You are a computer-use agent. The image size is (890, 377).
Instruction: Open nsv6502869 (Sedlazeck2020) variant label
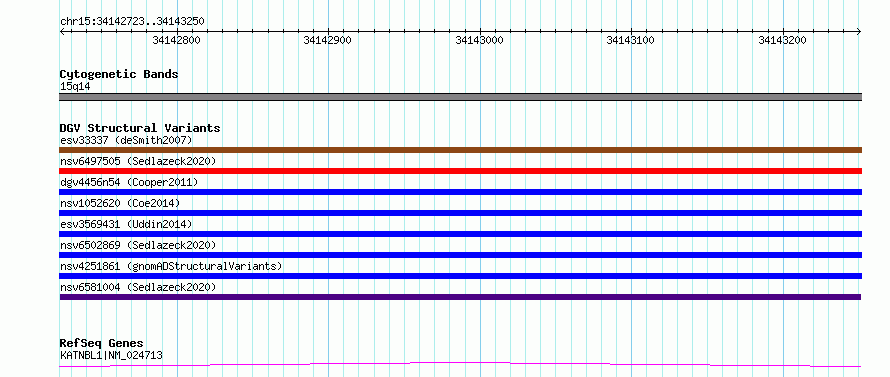click(138, 245)
